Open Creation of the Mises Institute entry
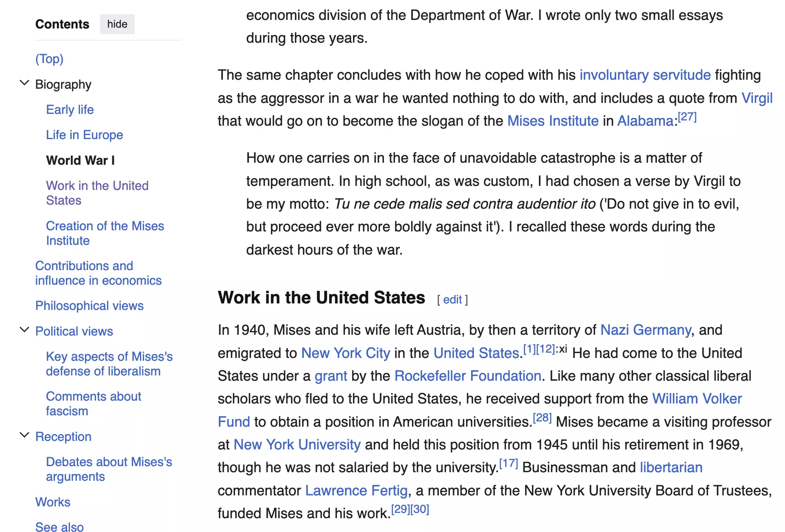This screenshot has width=785, height=532. tap(105, 233)
